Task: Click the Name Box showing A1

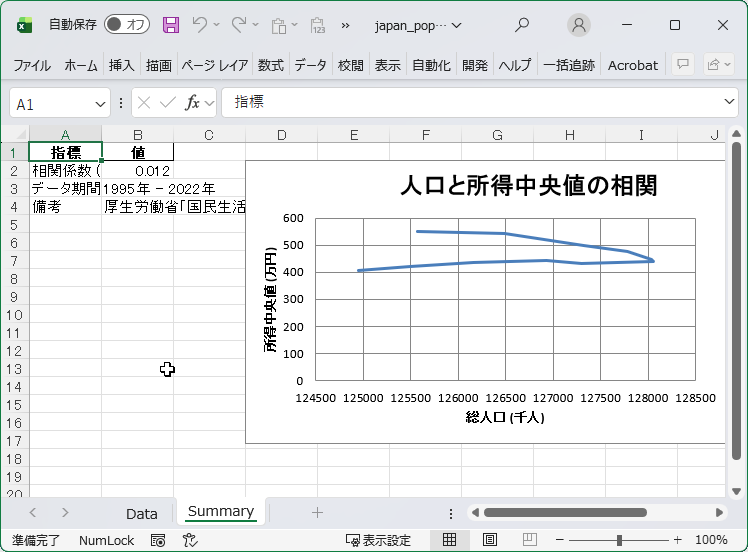Action: (50, 104)
